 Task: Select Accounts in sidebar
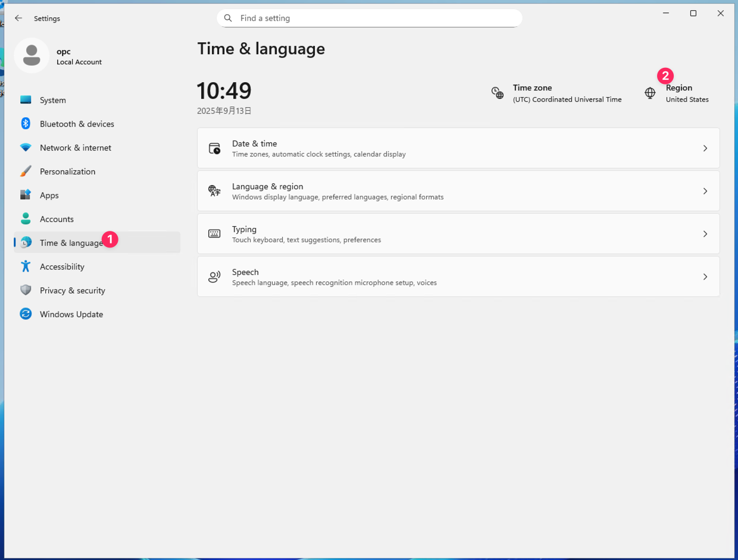[x=97, y=219]
